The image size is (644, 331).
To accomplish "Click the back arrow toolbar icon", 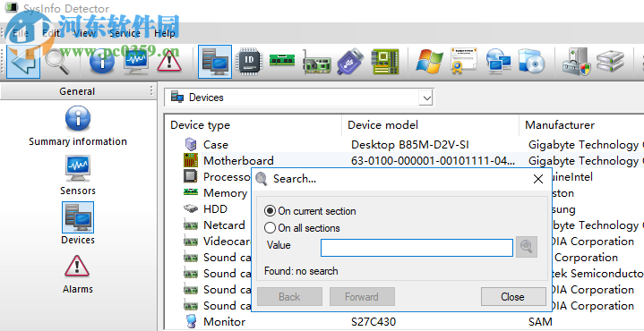I will coord(23,62).
